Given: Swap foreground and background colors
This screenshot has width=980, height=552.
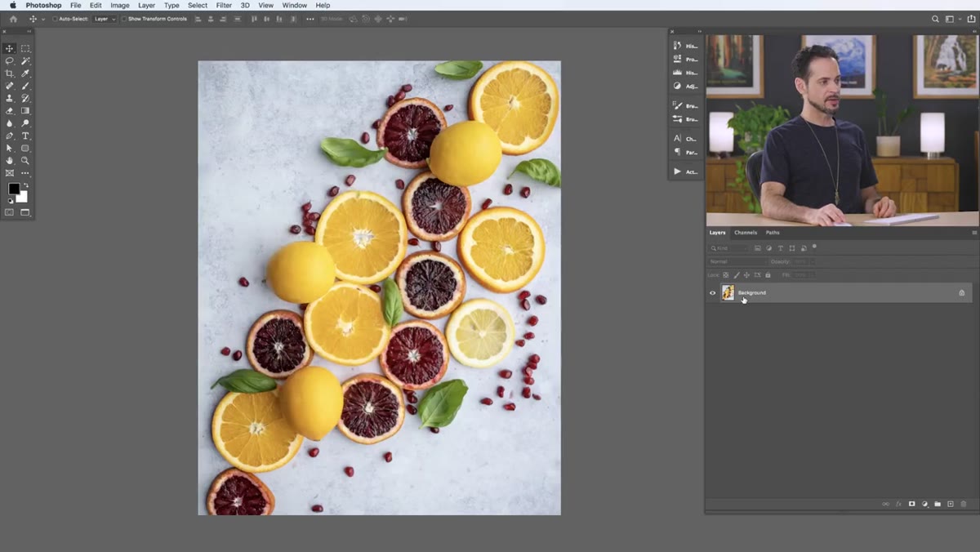Looking at the screenshot, I should click(25, 185).
